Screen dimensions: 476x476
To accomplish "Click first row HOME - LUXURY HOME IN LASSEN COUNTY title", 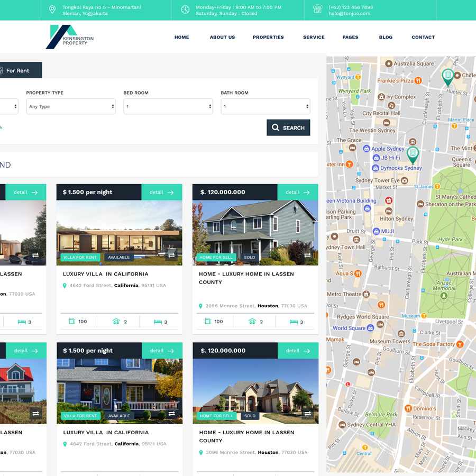I will 246,278.
